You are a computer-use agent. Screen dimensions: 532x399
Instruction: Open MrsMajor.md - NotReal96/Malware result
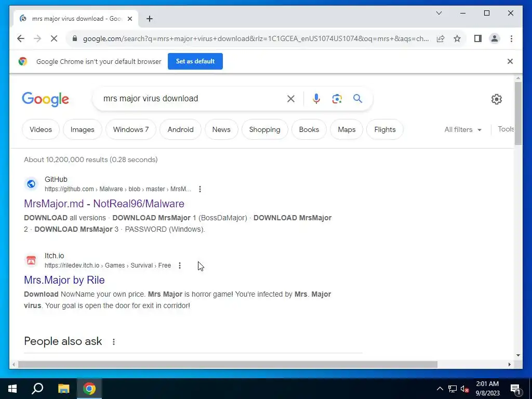[104, 204]
